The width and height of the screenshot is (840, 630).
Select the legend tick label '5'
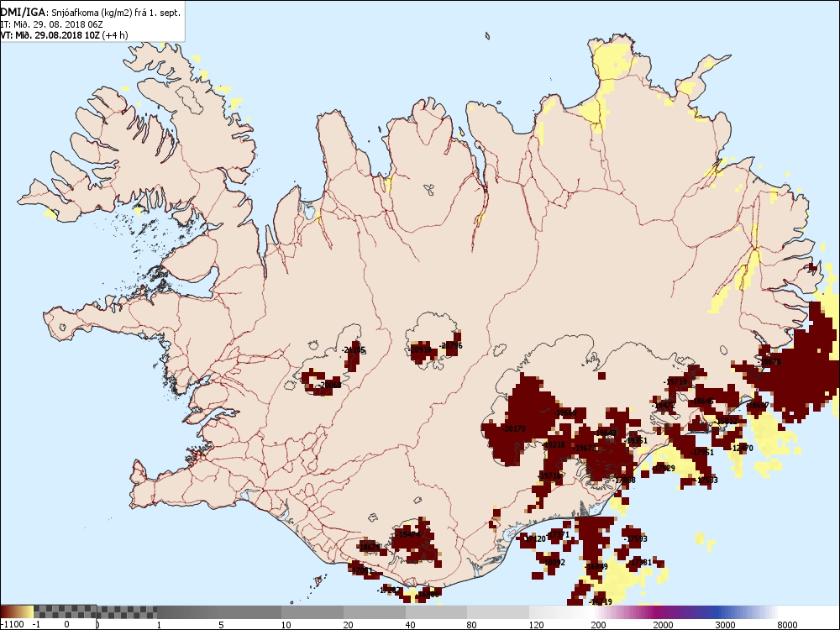pos(221,624)
